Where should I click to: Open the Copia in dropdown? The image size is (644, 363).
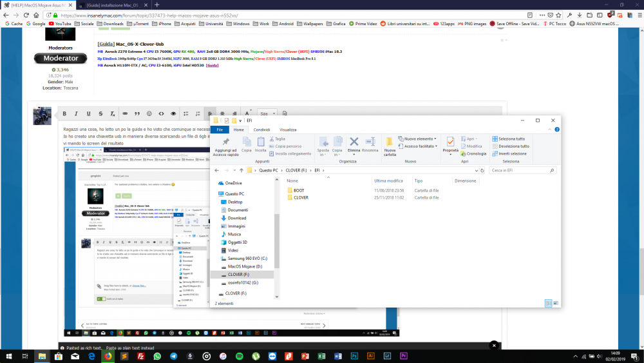[337, 147]
